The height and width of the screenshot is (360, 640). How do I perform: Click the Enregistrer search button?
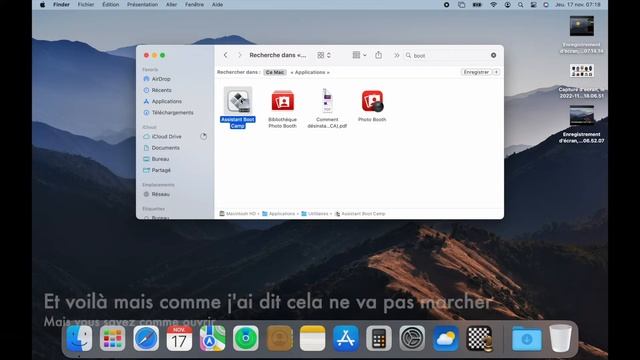(x=476, y=72)
